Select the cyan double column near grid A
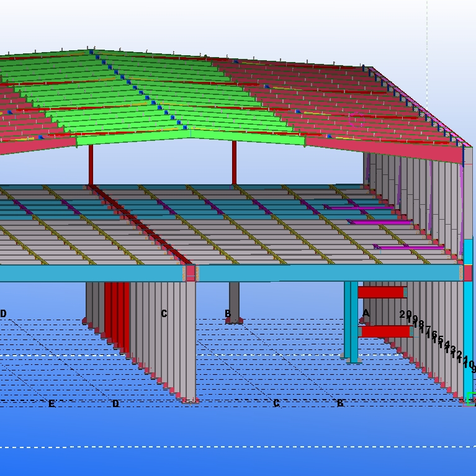 point(351,322)
